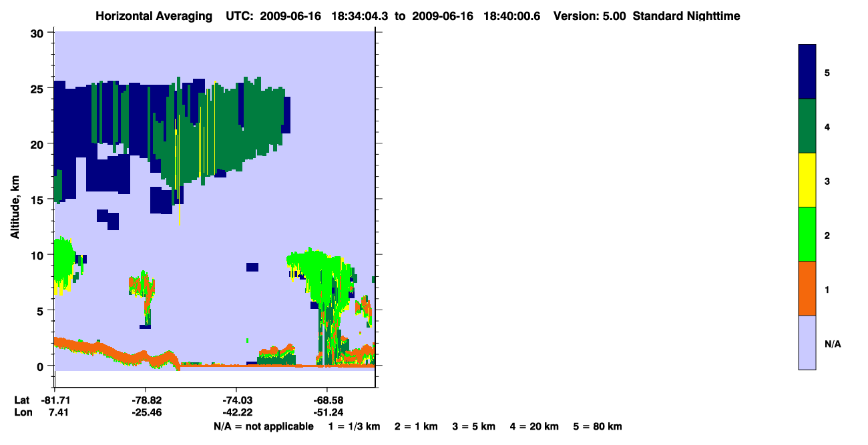The width and height of the screenshot is (868, 445).
Task: Click the 'N/A' label beside colorbar
Action: click(833, 344)
